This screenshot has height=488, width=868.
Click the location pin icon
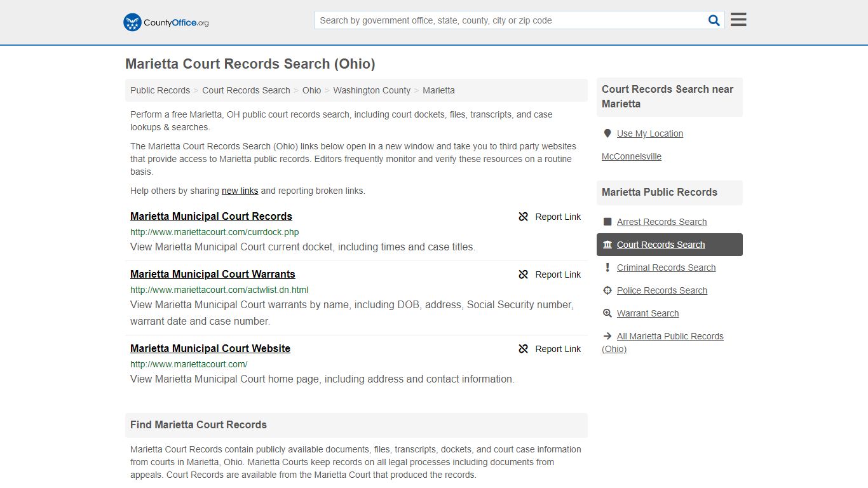[x=607, y=133]
